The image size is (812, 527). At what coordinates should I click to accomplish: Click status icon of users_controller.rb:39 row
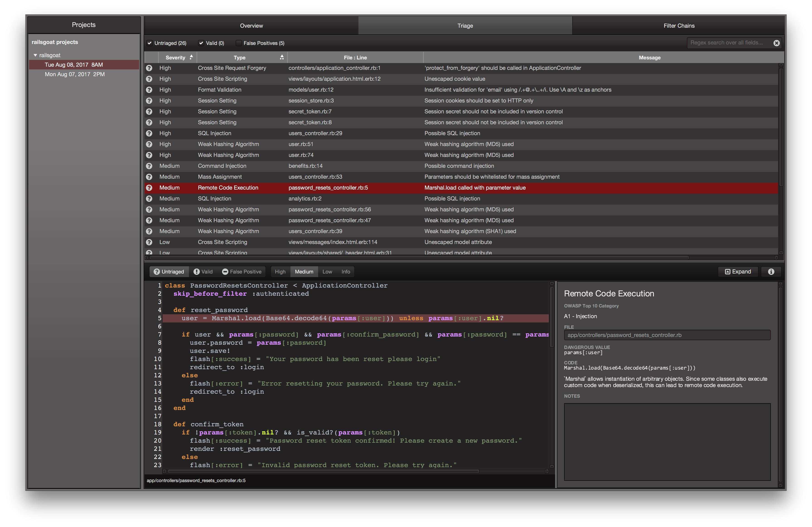[149, 231]
